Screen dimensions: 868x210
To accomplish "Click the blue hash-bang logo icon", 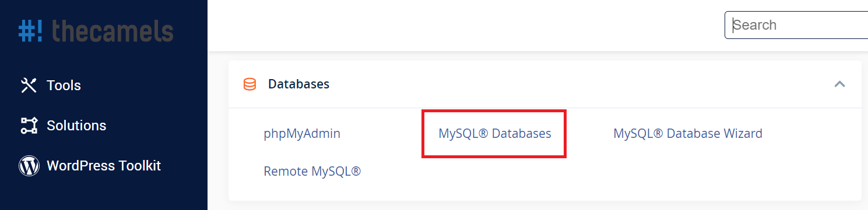I will (31, 30).
